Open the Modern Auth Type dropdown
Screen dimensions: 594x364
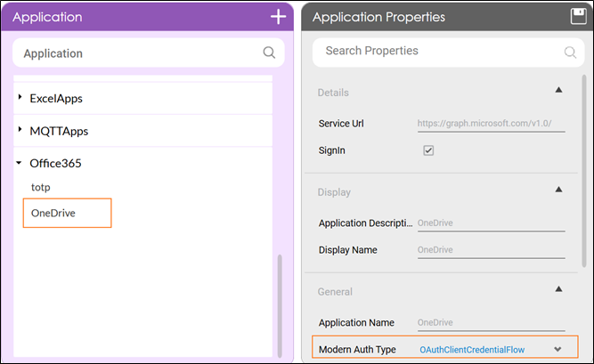coord(557,350)
